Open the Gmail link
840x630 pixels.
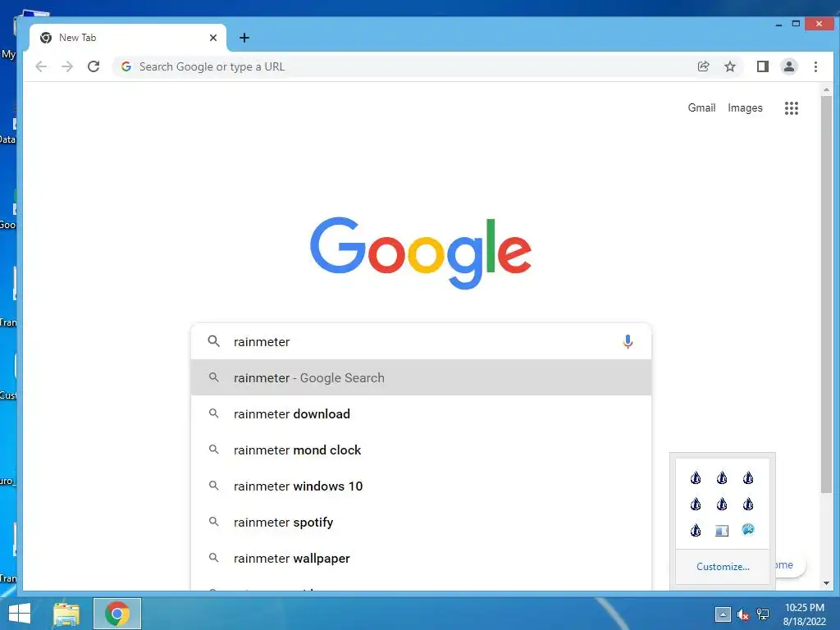701,107
